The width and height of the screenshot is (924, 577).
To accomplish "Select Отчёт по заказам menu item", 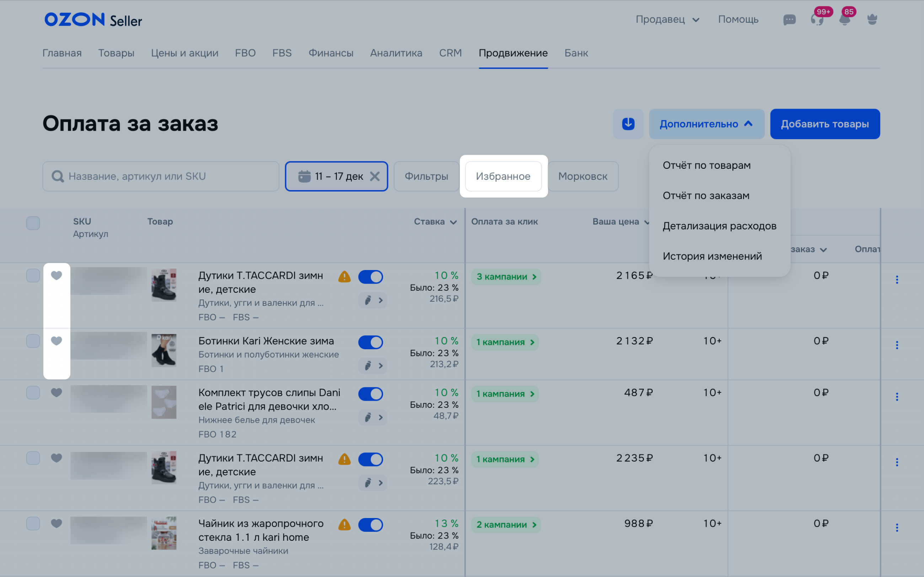I will coord(706,195).
